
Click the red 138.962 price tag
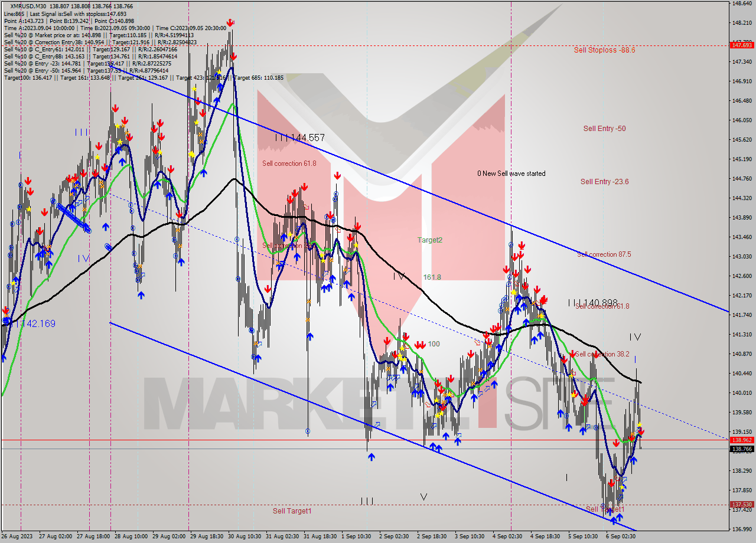(742, 440)
